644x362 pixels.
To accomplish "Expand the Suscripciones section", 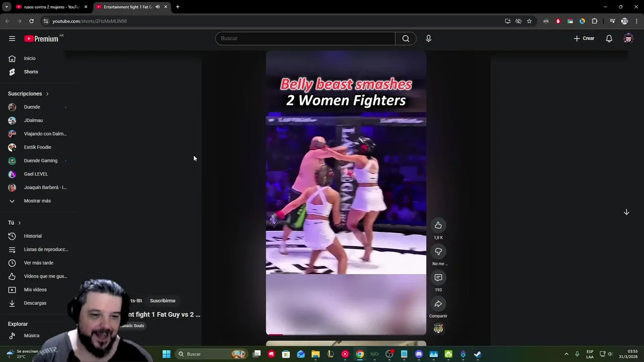I will click(29, 94).
